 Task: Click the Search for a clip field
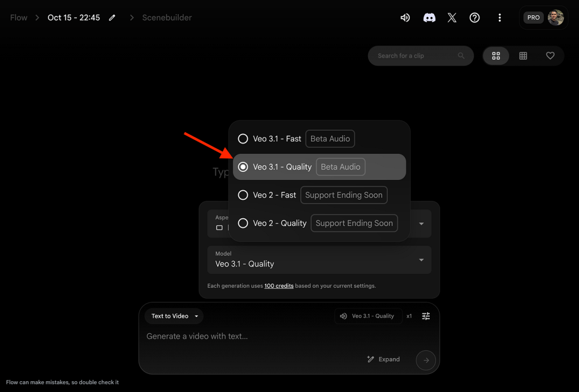click(x=416, y=55)
